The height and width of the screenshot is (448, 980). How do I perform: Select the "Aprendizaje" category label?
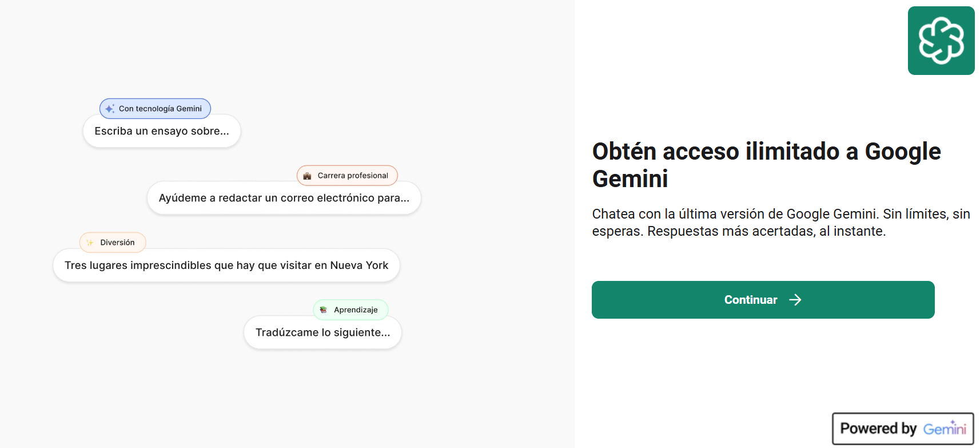coord(356,310)
